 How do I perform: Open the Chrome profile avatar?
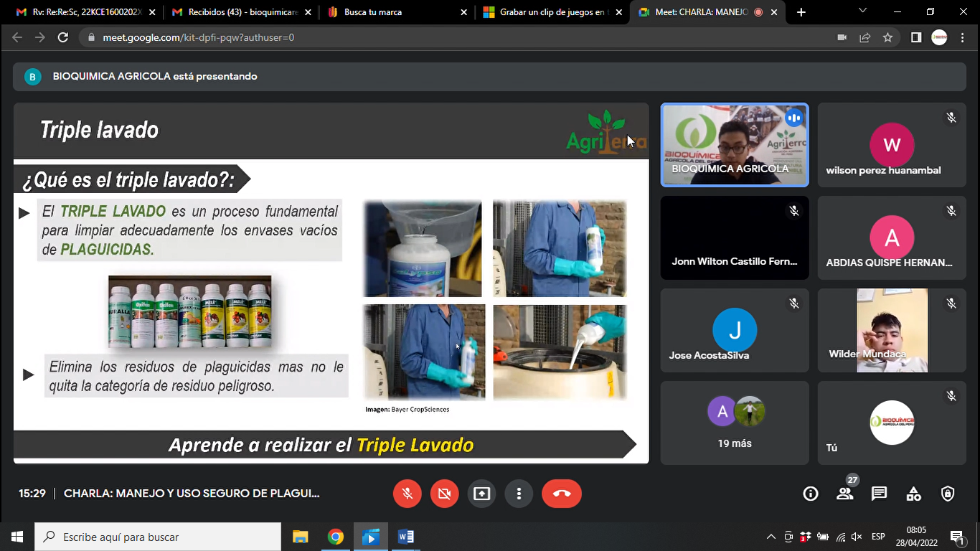[939, 37]
